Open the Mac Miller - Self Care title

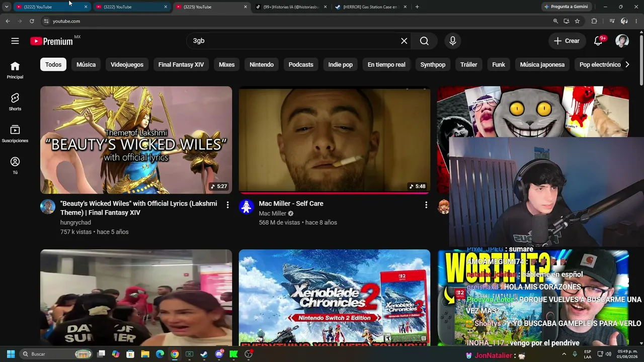click(291, 204)
